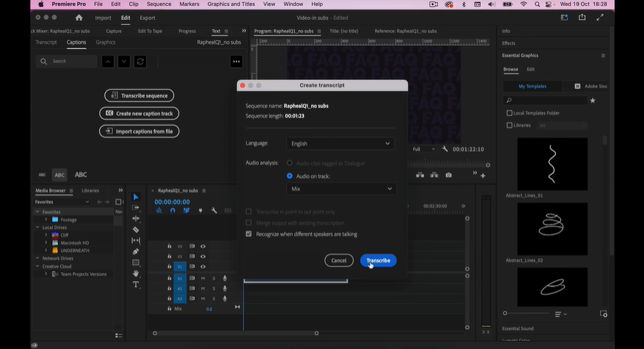Solo audio track A2
Viewport: 644px width, 349px height.
tap(213, 288)
